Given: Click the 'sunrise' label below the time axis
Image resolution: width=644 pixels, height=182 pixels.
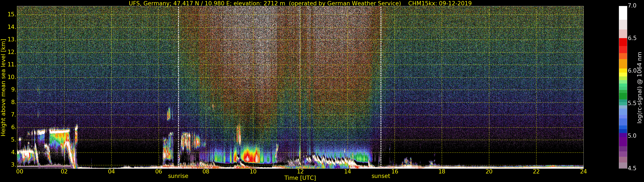Looking at the screenshot, I should click(178, 176).
